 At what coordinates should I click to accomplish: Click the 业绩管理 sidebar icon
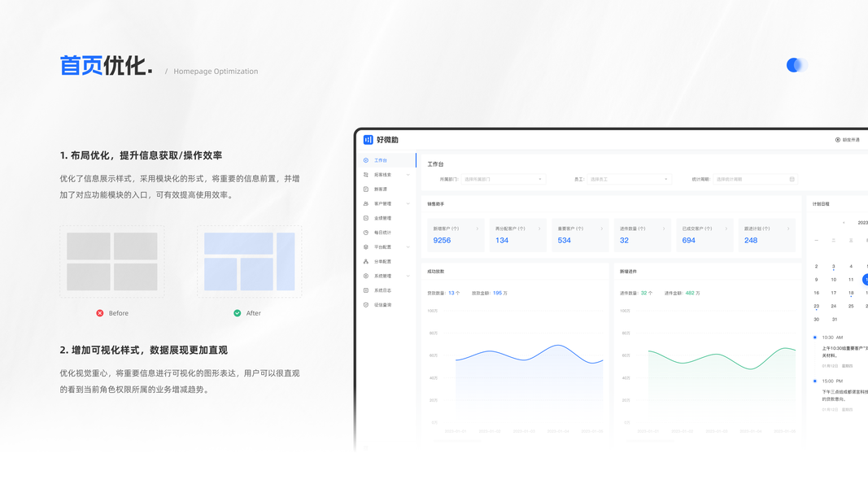[x=366, y=218]
